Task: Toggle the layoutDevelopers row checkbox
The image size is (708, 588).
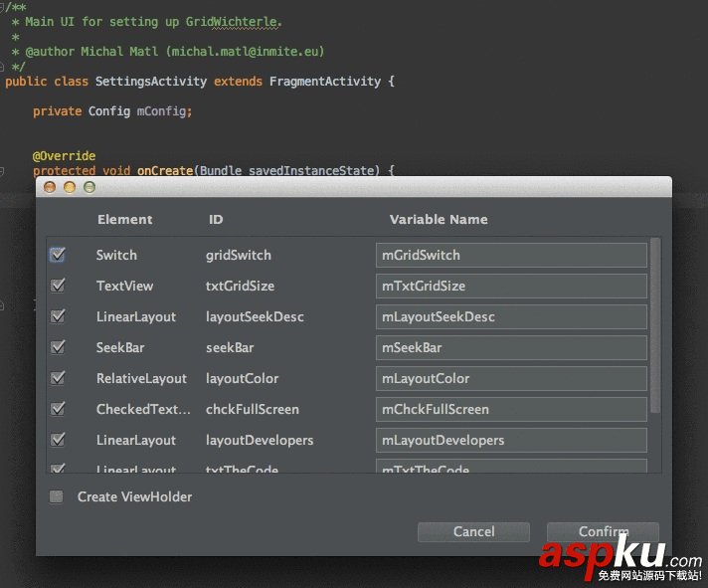Action: point(58,440)
